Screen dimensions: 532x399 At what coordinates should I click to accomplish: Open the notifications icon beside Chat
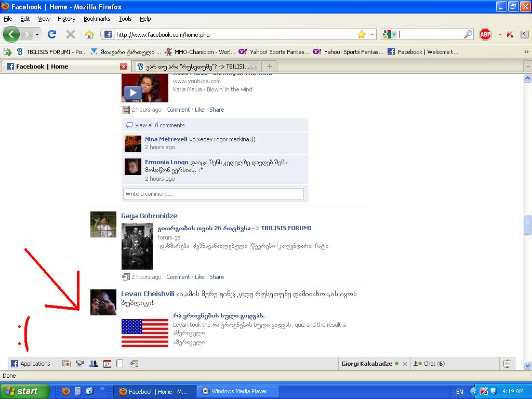[x=507, y=364]
